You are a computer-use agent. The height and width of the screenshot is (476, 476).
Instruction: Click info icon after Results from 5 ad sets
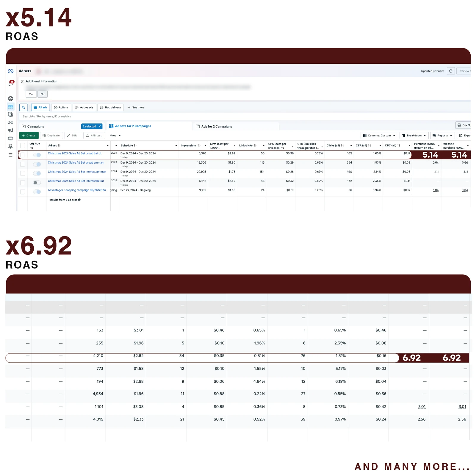(x=79, y=200)
